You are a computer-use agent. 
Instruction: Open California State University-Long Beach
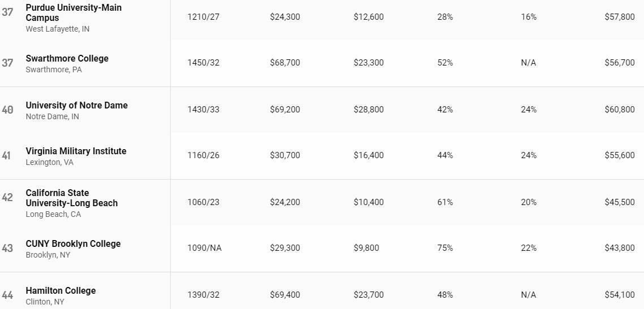point(71,198)
